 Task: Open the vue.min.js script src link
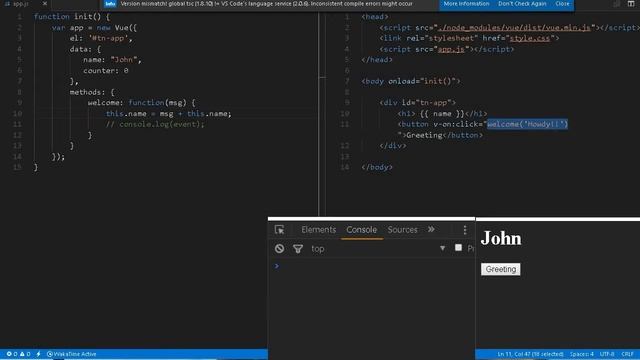click(x=514, y=28)
